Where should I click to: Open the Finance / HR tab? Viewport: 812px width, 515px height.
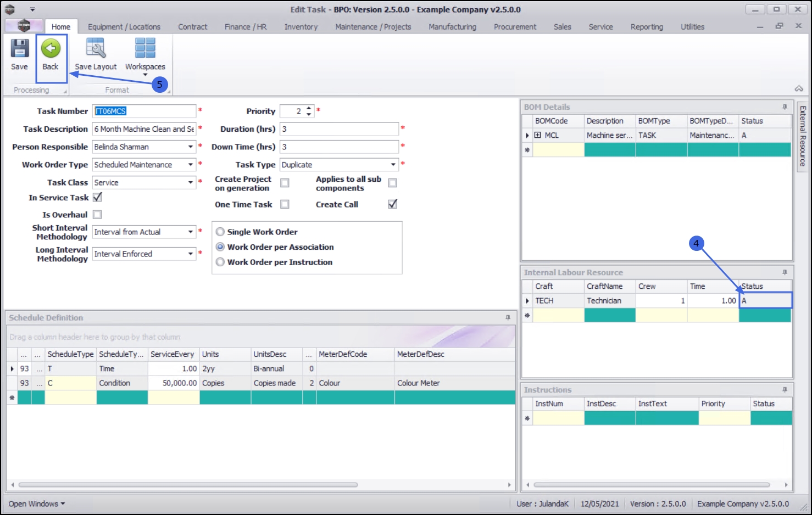point(246,26)
